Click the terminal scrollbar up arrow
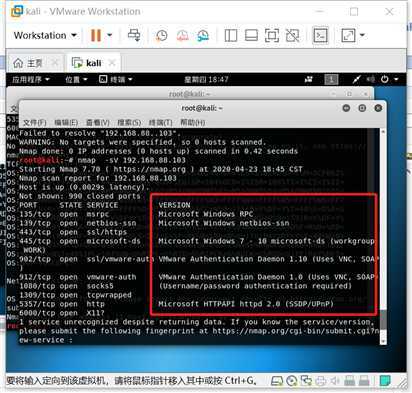Screen dimensions: 412x393 click(383, 132)
